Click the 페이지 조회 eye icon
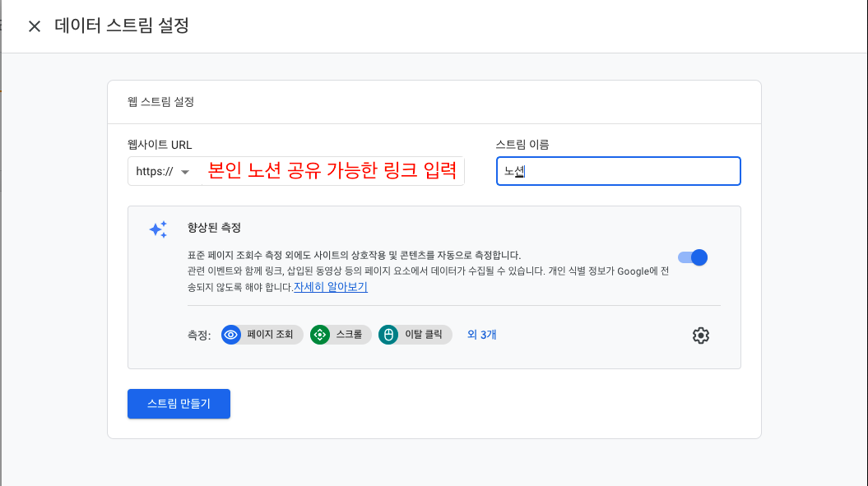The image size is (868, 486). click(231, 335)
